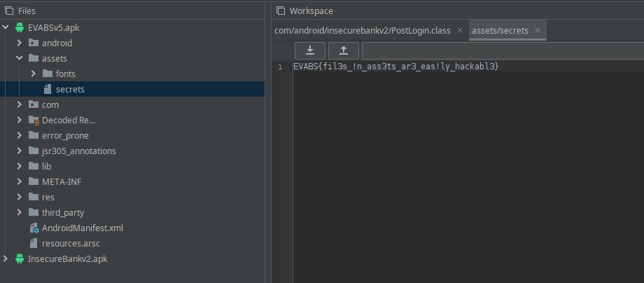
Task: Select the com folder label
Action: click(50, 105)
